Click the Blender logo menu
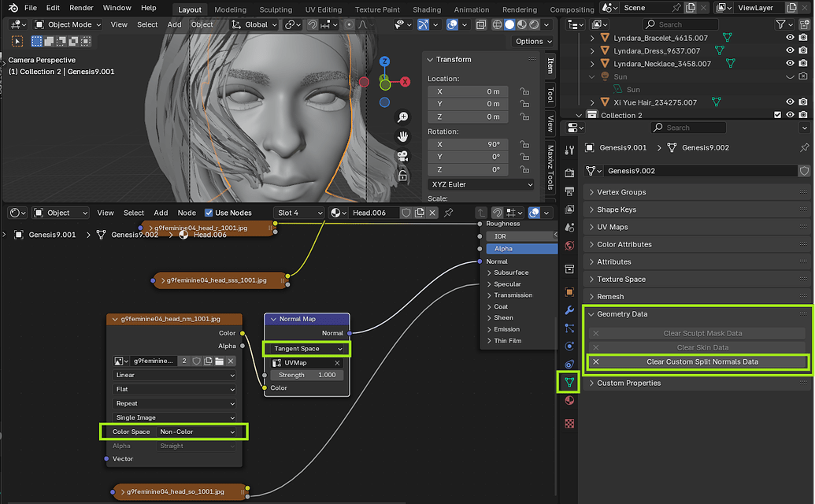This screenshot has width=815, height=504. [13, 8]
